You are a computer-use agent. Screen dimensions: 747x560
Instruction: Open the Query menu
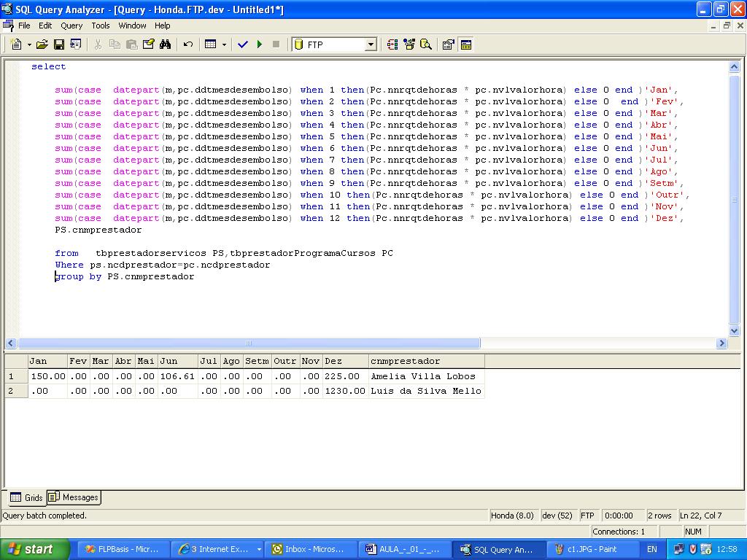(x=71, y=26)
